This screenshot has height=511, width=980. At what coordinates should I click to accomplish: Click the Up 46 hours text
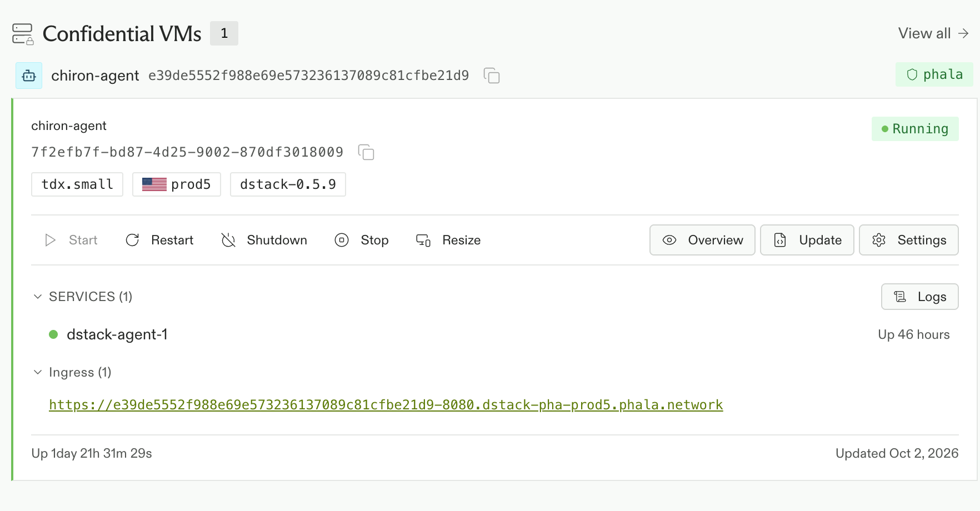tap(914, 334)
